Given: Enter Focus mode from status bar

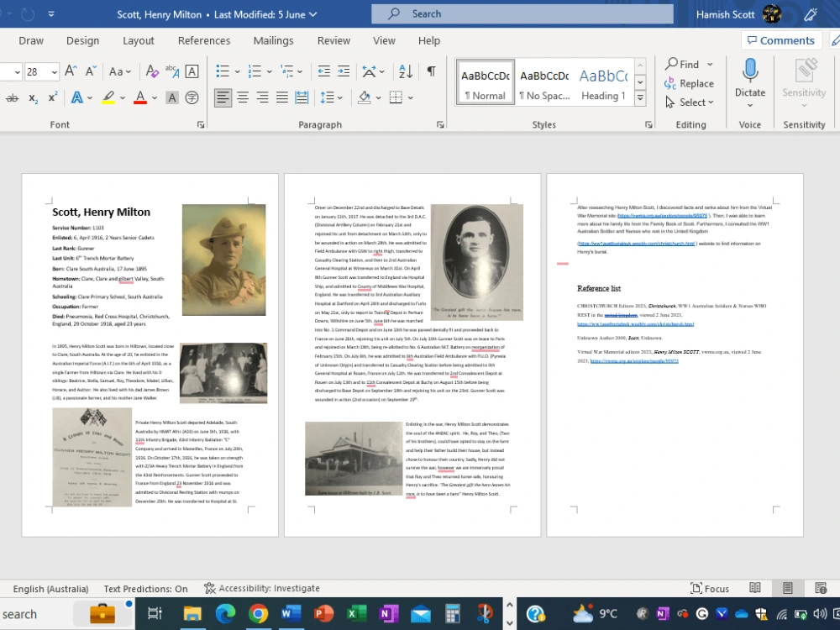Looking at the screenshot, I should pos(710,588).
